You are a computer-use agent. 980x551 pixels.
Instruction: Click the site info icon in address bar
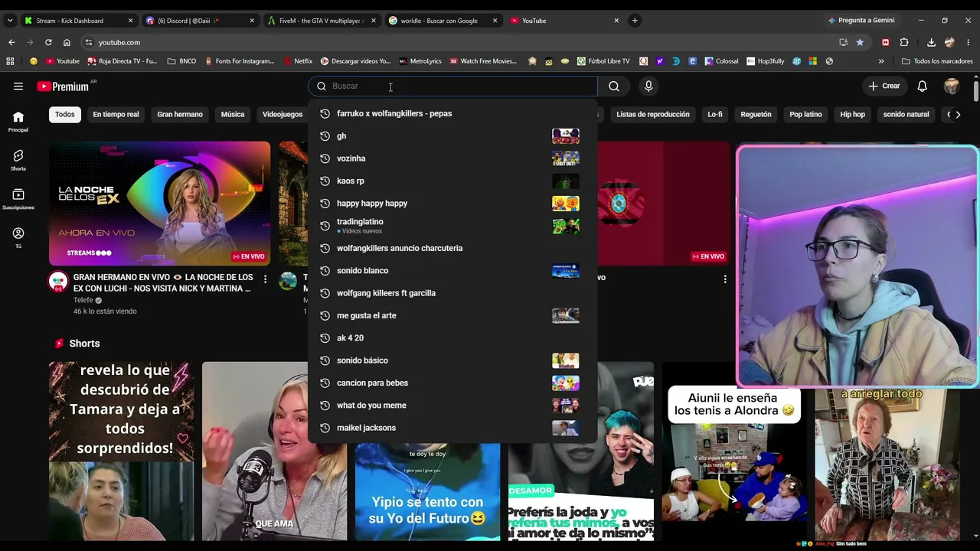point(89,42)
